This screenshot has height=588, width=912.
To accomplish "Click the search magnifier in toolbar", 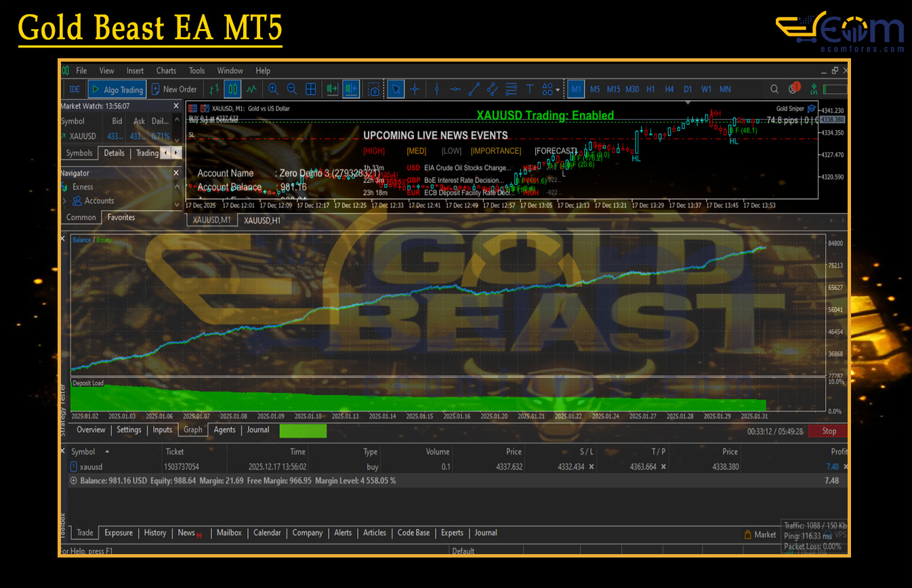I will click(x=774, y=89).
